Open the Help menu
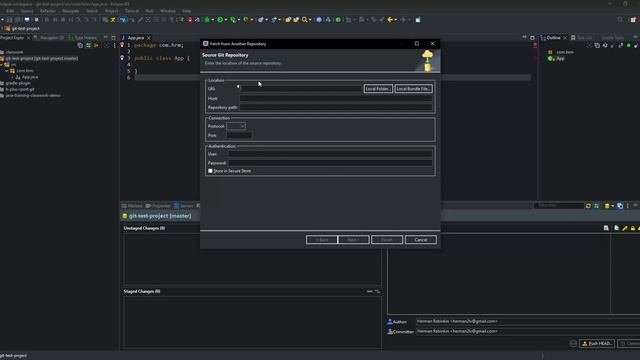640x360 pixels. [x=187, y=11]
